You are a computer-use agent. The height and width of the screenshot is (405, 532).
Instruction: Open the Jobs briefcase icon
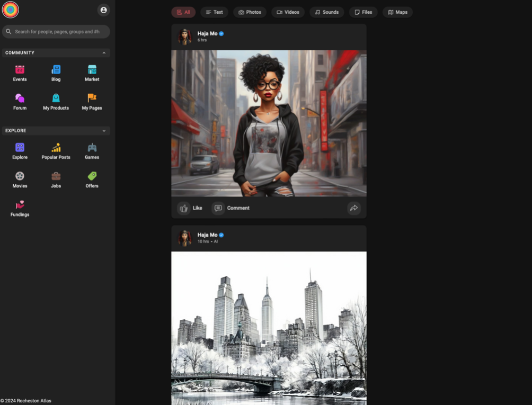56,176
